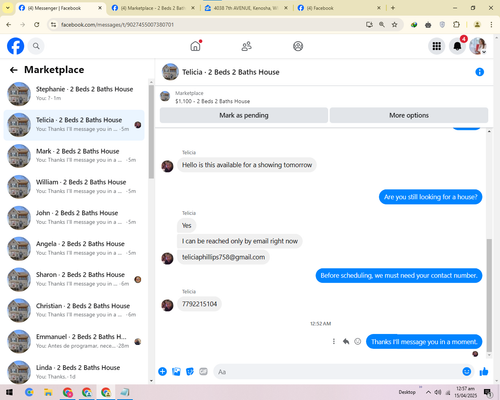Open the notifications bell

coord(457,46)
